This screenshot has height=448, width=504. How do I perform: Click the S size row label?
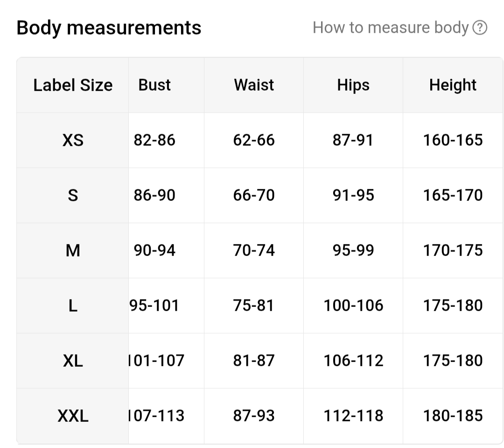pos(73,195)
